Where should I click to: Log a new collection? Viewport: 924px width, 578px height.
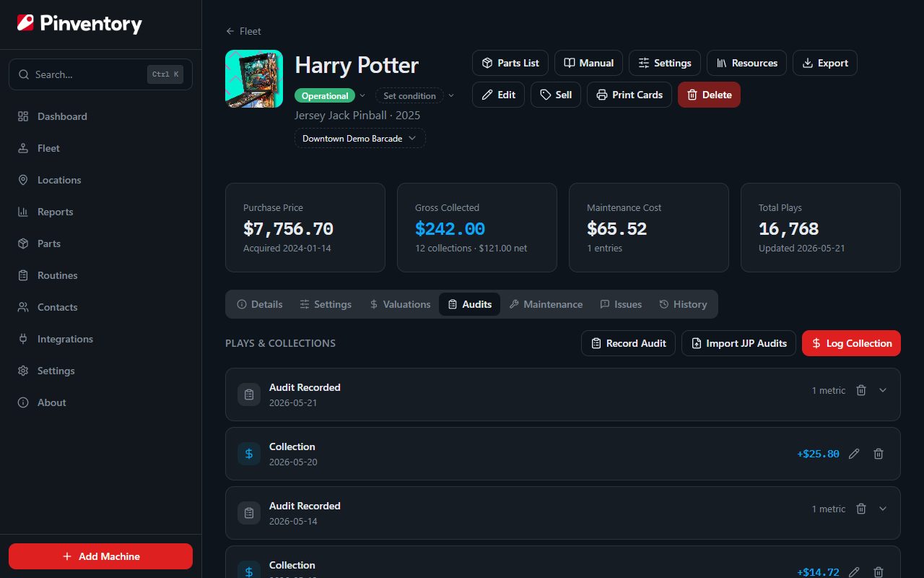[852, 343]
